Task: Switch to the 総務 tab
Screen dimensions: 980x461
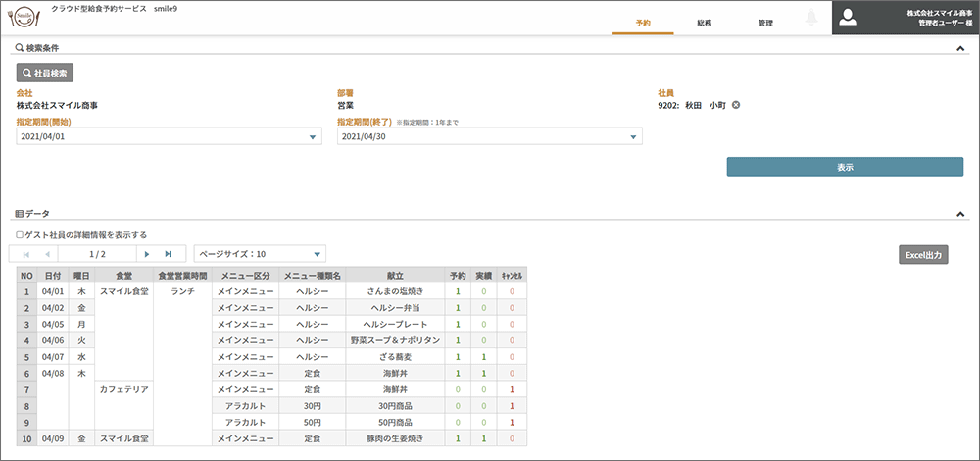Action: click(705, 24)
